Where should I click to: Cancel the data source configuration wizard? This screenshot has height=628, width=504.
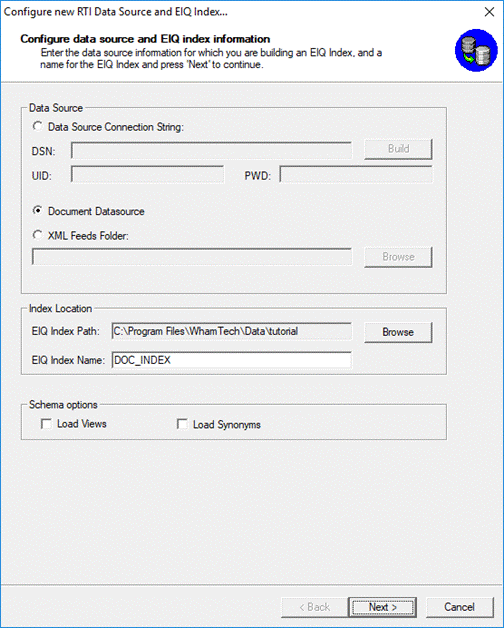click(x=460, y=607)
